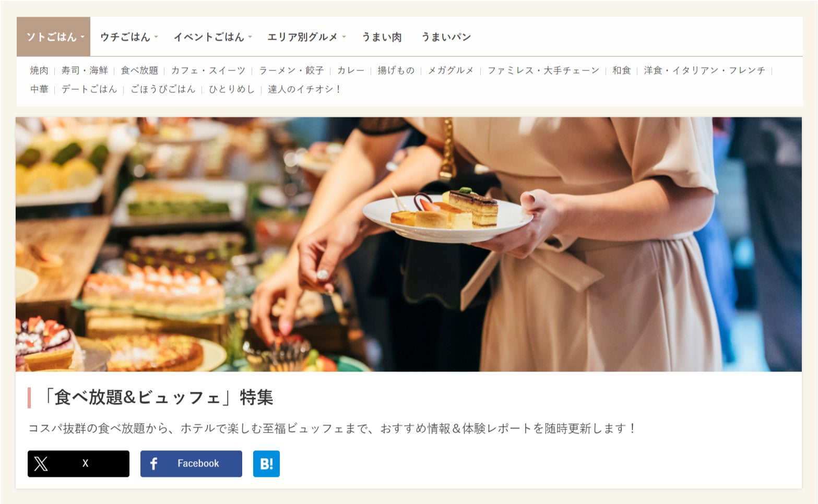Open the 焼肉 category link
818x504 pixels.
pos(39,70)
